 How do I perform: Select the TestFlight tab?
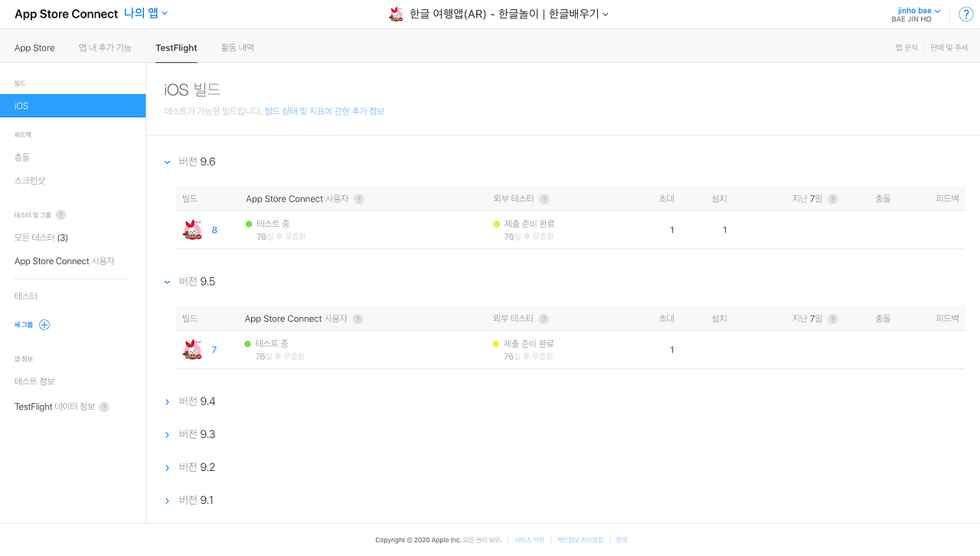point(176,47)
